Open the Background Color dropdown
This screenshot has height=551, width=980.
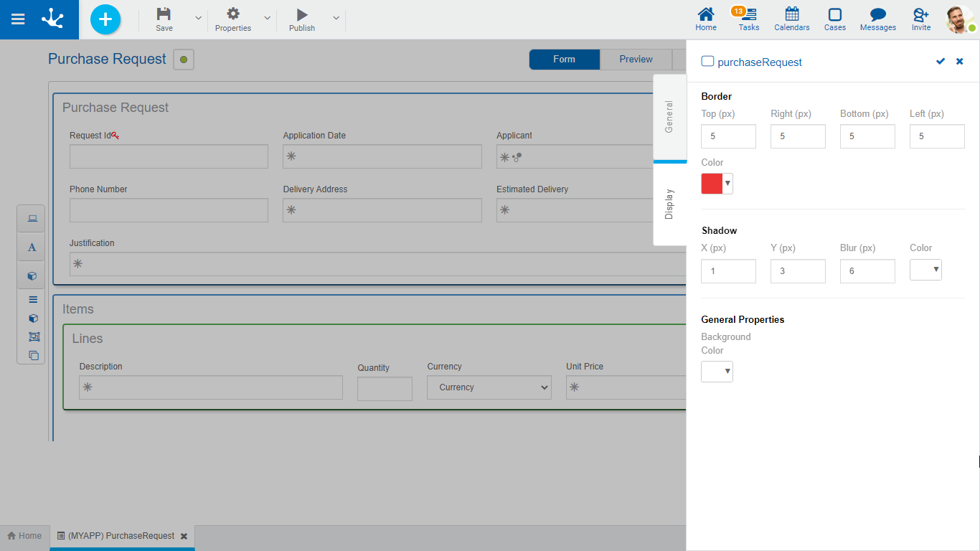[717, 372]
